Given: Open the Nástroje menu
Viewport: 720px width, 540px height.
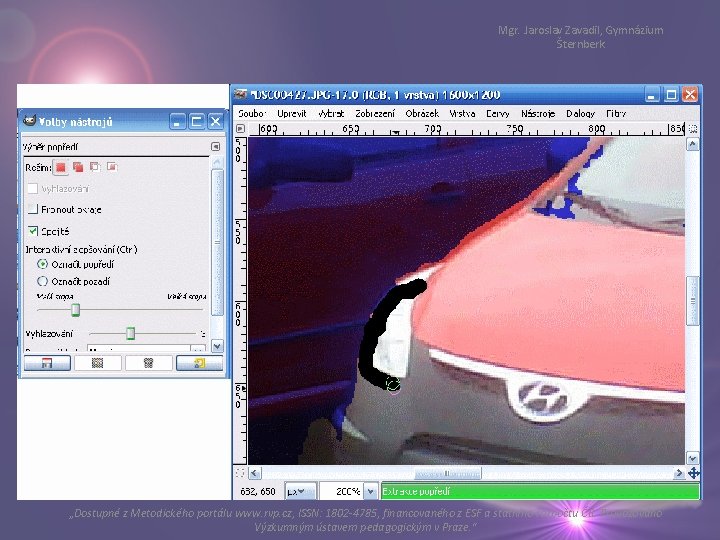Looking at the screenshot, I should click(x=538, y=113).
